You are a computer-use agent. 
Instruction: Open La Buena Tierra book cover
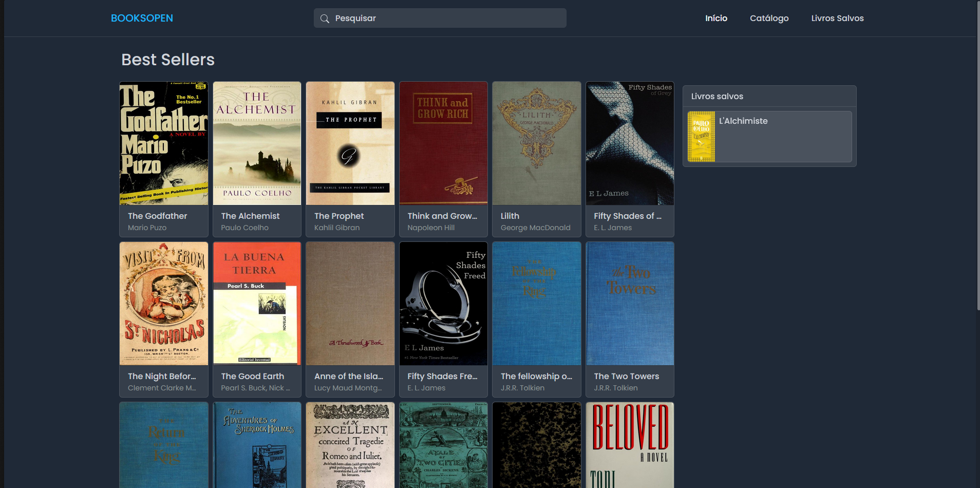(x=257, y=304)
